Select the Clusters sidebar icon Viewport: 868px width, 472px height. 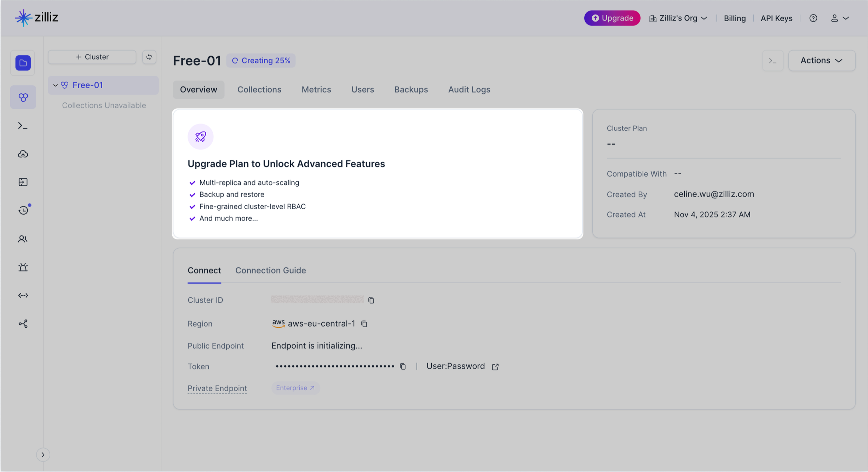coord(23,97)
